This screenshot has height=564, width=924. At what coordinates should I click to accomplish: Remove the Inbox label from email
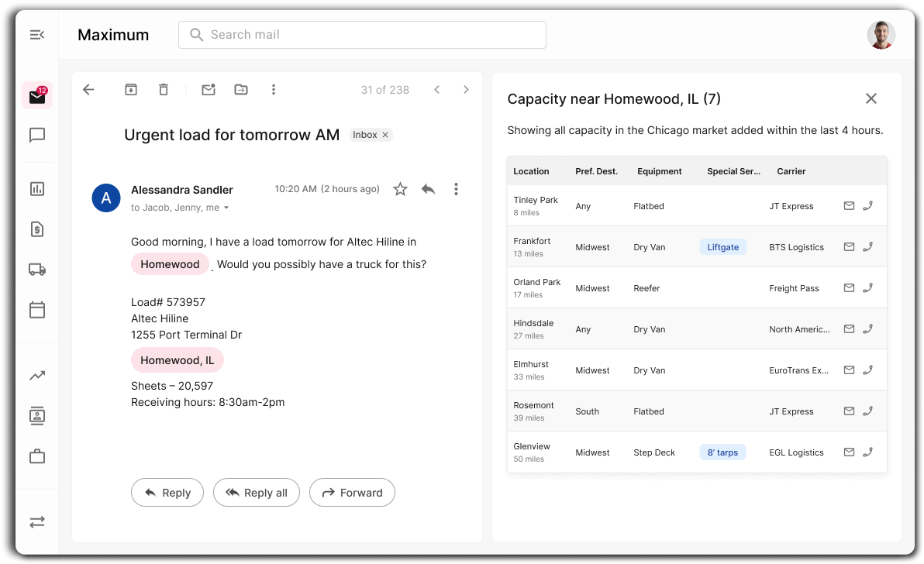point(385,135)
